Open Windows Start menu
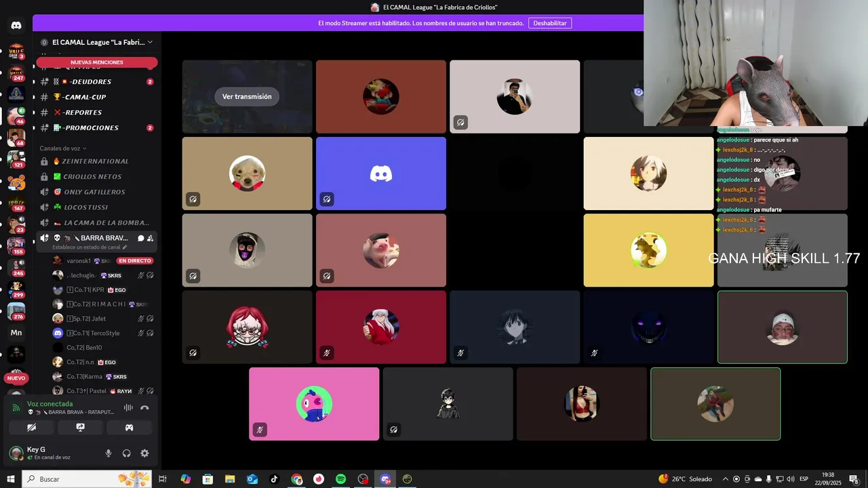The height and width of the screenshot is (488, 868). [x=11, y=479]
